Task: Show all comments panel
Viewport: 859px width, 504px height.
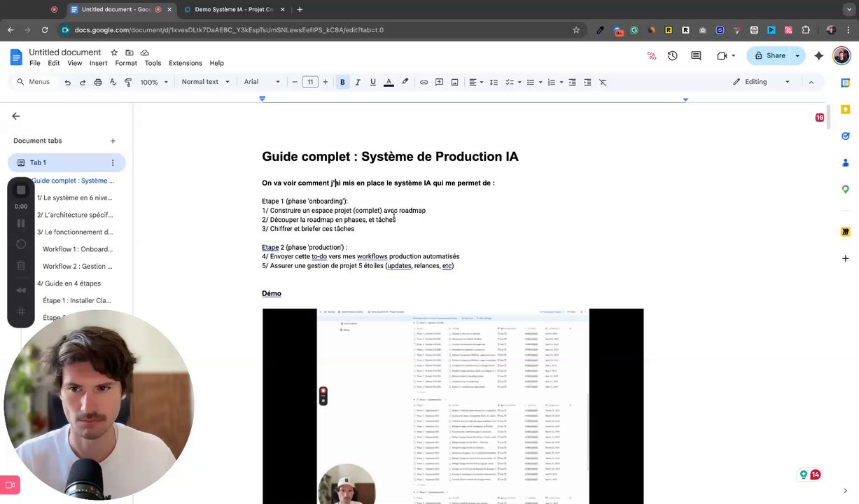Action: tap(696, 55)
